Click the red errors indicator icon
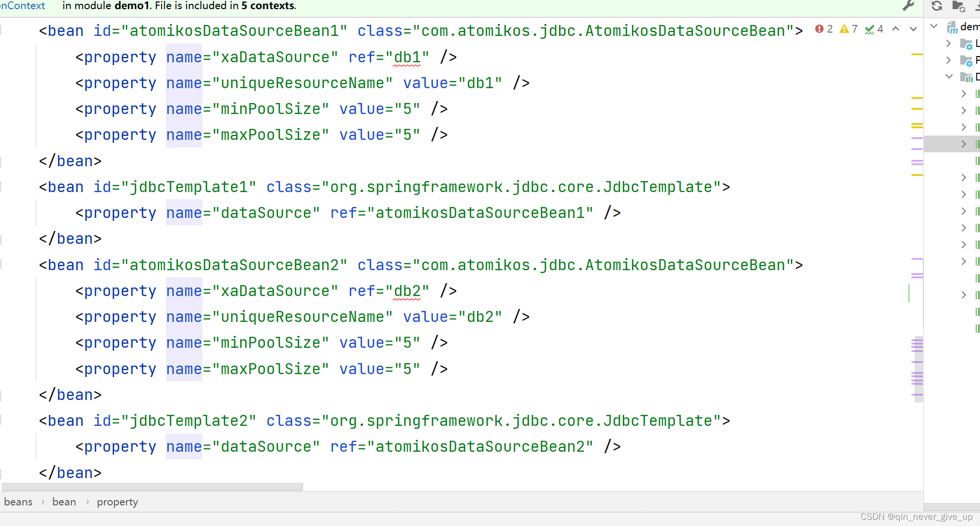Viewport: 980px width, 526px height. [x=819, y=29]
